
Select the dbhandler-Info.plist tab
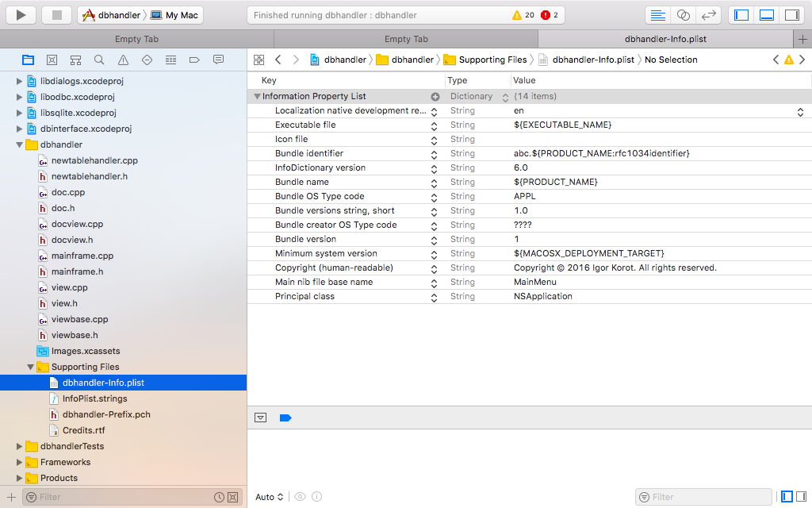665,39
